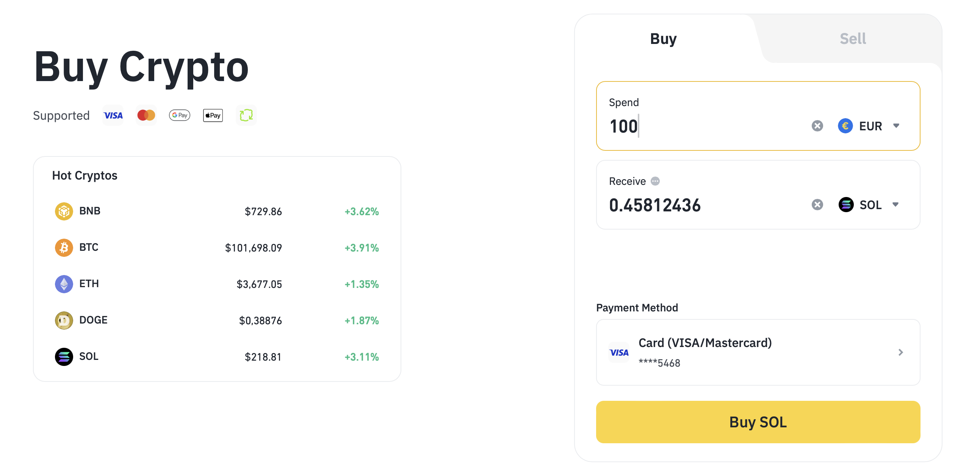This screenshot has width=980, height=469.
Task: Expand the Card payment method chevron
Action: pos(900,353)
